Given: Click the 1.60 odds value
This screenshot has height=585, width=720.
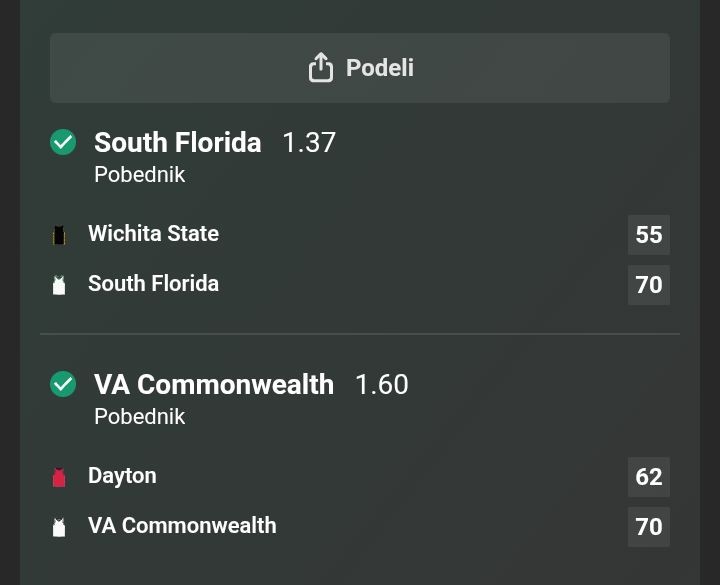Looking at the screenshot, I should click(x=381, y=384).
